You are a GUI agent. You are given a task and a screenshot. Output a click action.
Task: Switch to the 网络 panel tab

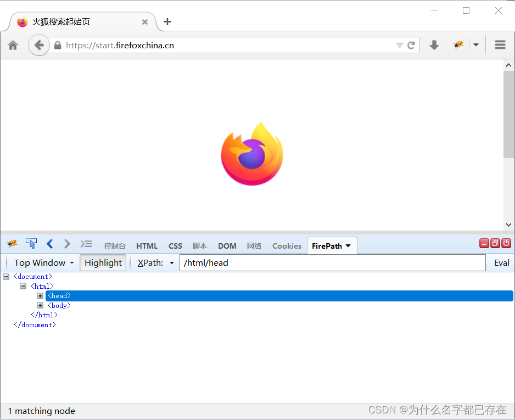click(x=254, y=246)
